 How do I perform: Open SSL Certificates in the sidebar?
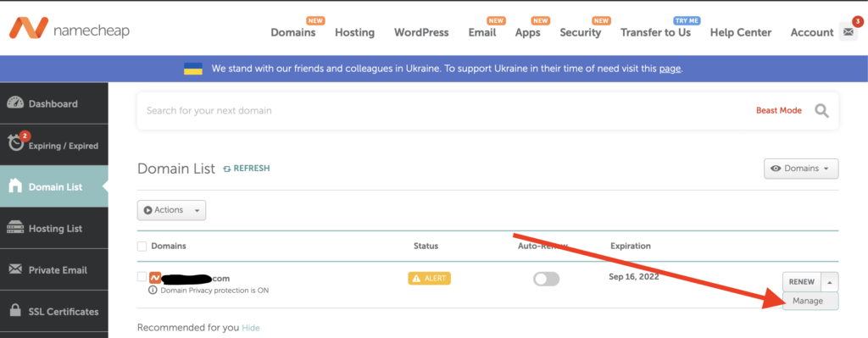coord(53,312)
